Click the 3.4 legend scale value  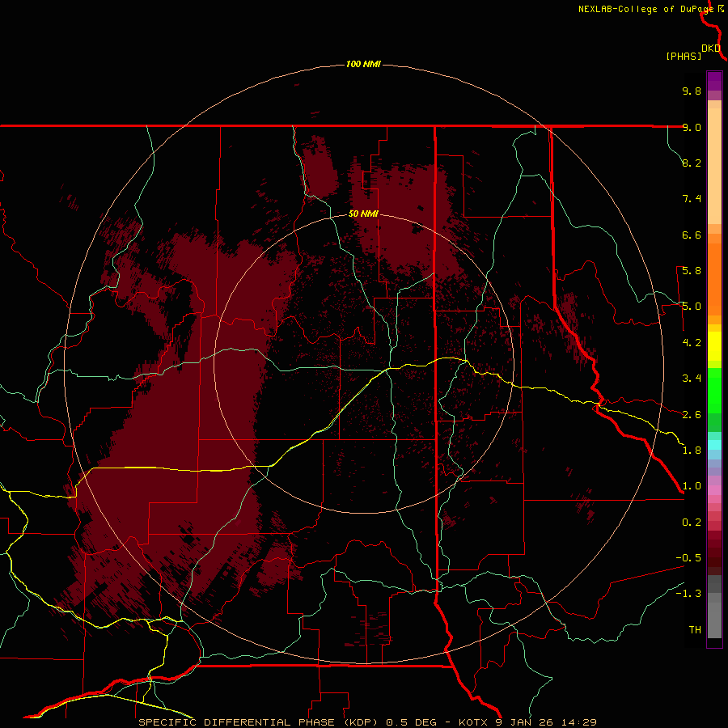(x=692, y=379)
